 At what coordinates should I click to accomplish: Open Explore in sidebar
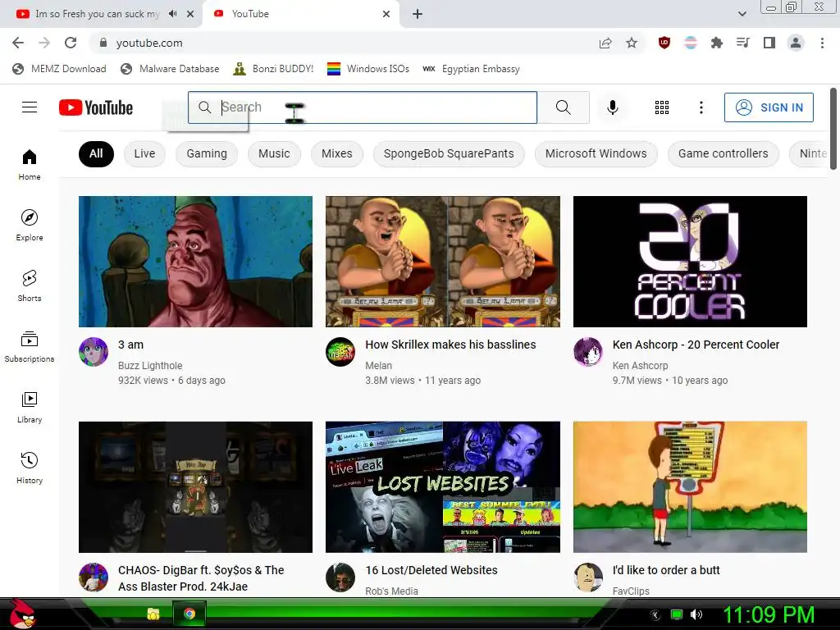pyautogui.click(x=30, y=225)
